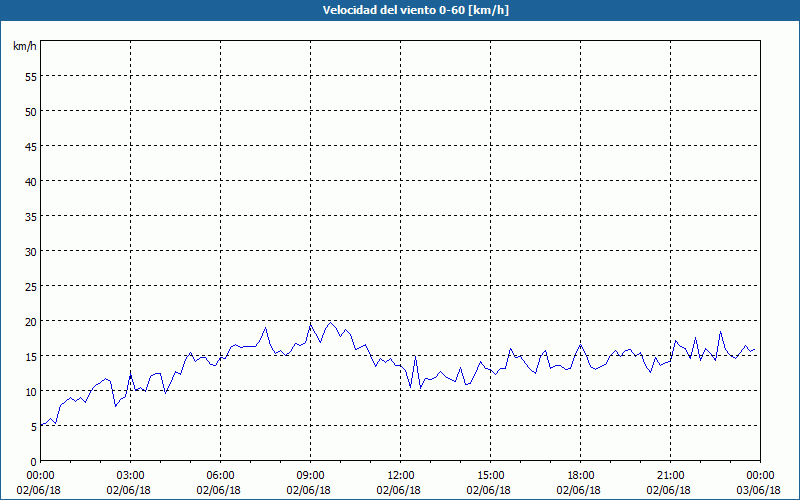
Task: Click the y-axis value 10
Action: [31, 391]
